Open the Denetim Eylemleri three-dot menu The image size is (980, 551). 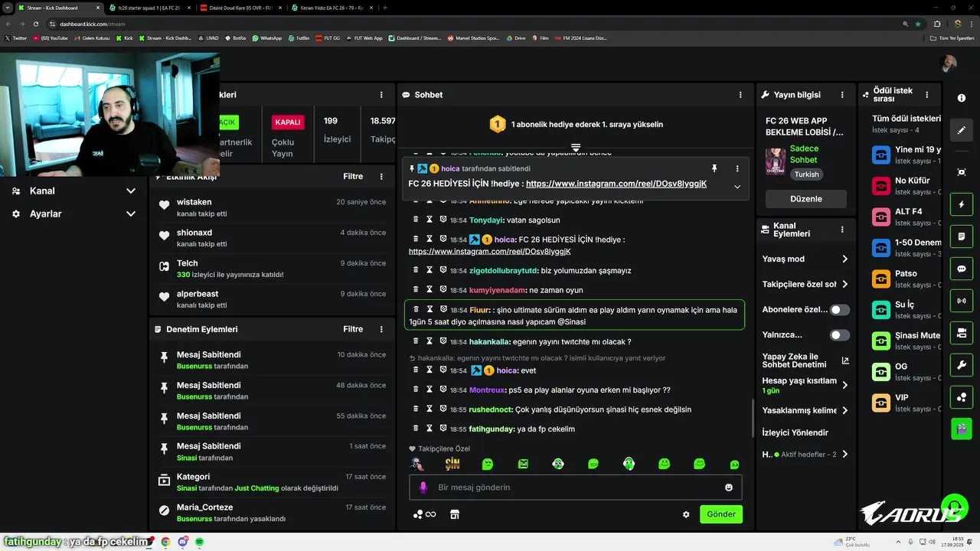point(381,329)
